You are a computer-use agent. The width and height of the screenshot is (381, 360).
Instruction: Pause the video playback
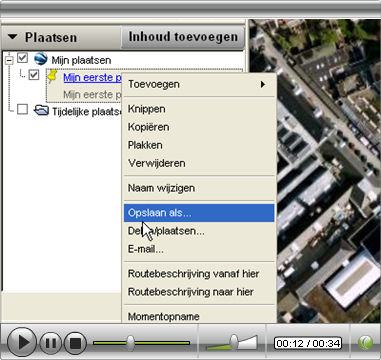[x=51, y=343]
